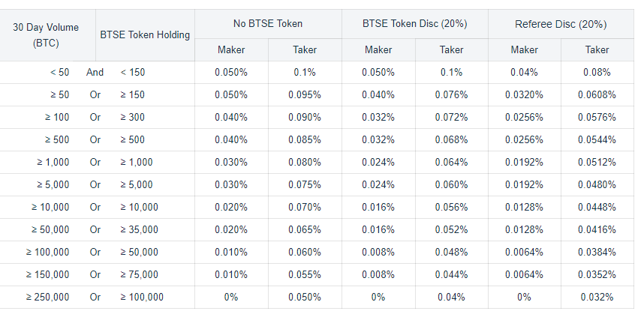Click the 0.04% token disc taker cell
Screen dimensions: 644x320
tap(451, 297)
